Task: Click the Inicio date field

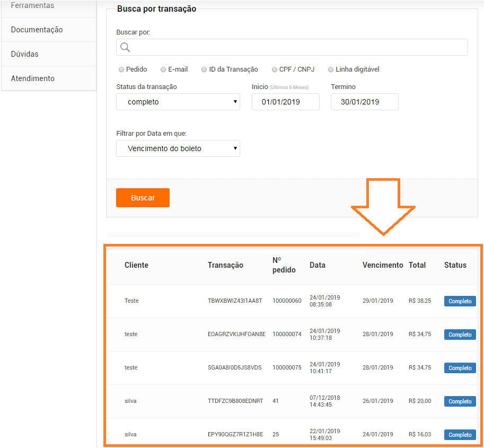Action: click(286, 102)
